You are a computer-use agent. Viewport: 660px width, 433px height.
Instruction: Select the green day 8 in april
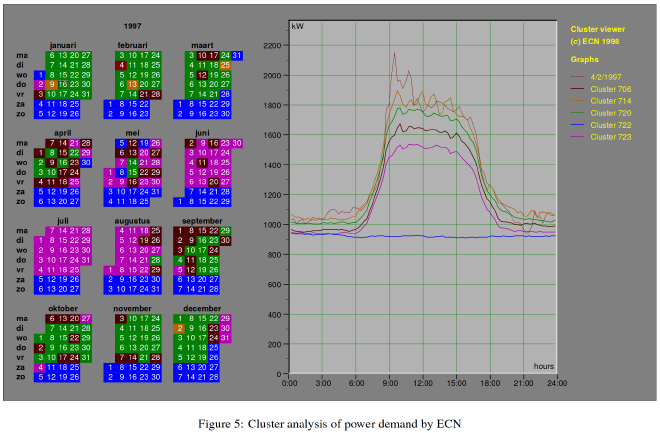tap(51, 153)
